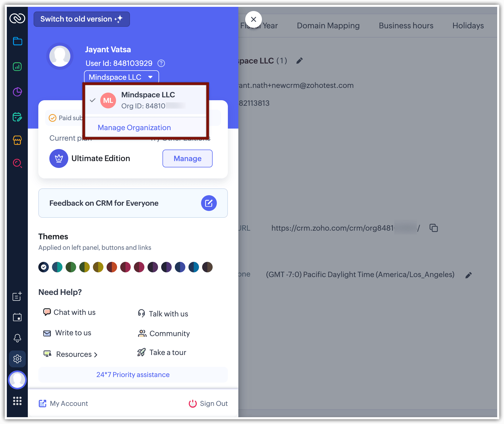Open the Domain Mapping tab
Image resolution: width=504 pixels, height=424 pixels.
[328, 25]
